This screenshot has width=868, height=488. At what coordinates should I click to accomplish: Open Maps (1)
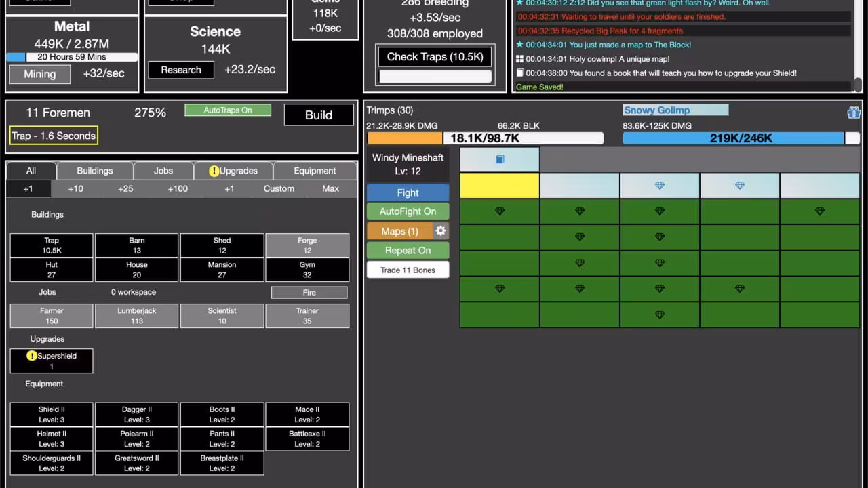399,231
